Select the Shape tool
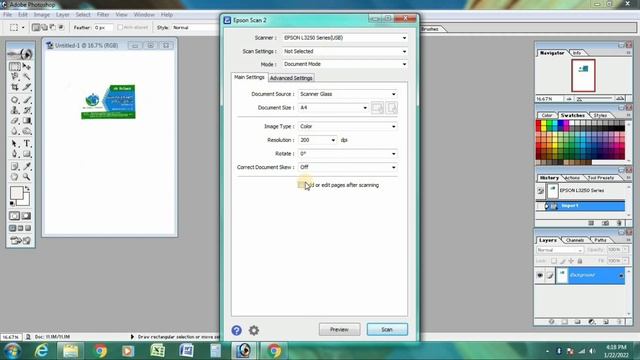Screen dimensions: 640x360 click(x=27, y=154)
